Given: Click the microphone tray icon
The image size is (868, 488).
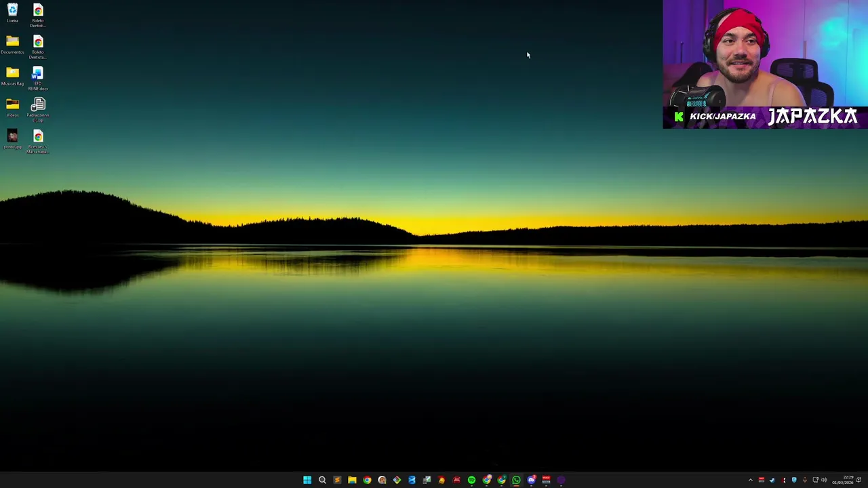Looking at the screenshot, I should coord(805,480).
